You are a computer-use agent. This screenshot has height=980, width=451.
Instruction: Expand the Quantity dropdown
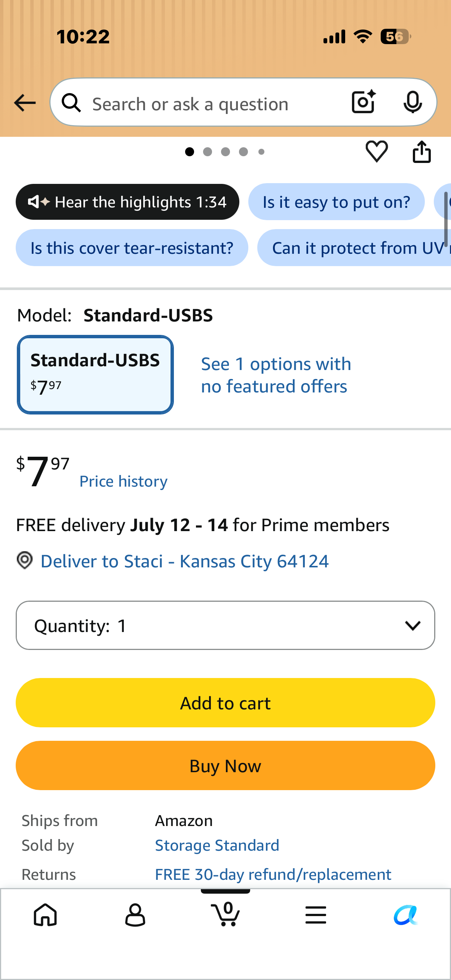pos(225,625)
